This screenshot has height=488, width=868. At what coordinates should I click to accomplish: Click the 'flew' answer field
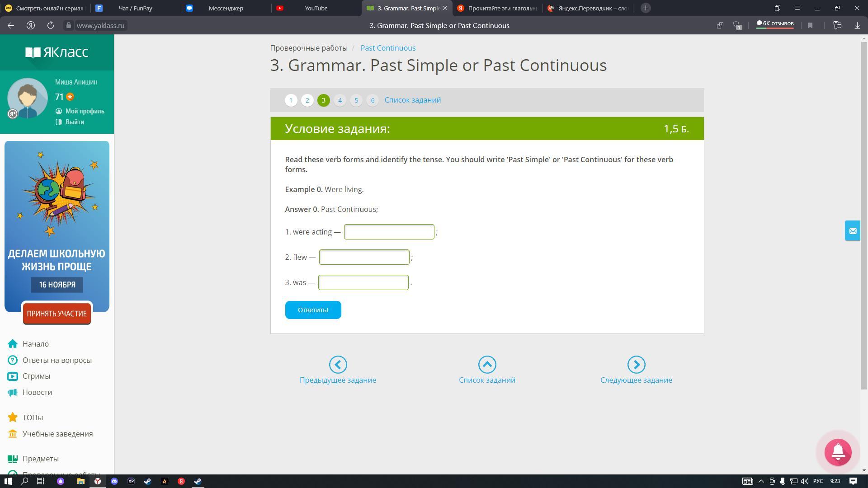click(364, 257)
